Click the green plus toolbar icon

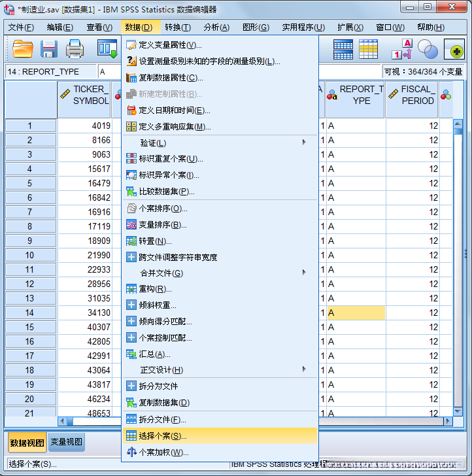pos(454,49)
